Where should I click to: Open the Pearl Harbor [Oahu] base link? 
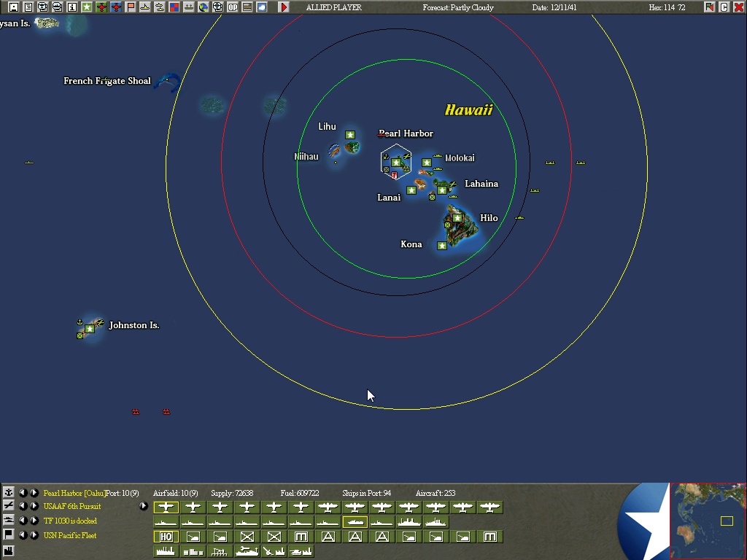tap(74, 493)
